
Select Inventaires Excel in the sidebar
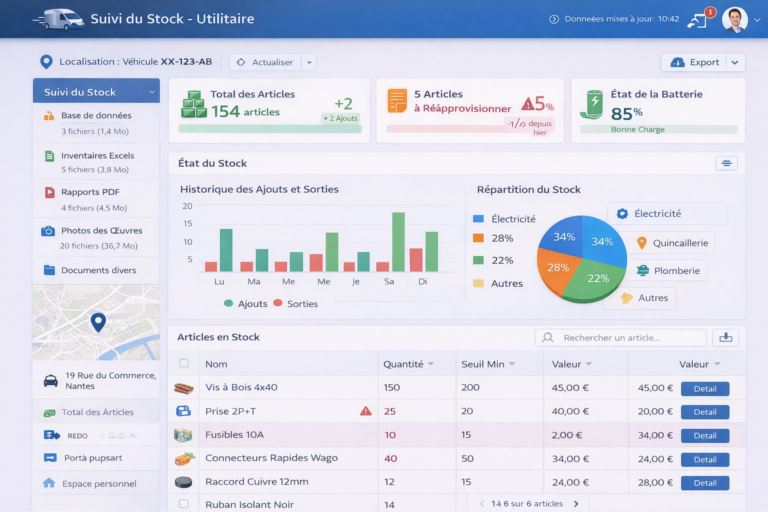tap(96, 156)
